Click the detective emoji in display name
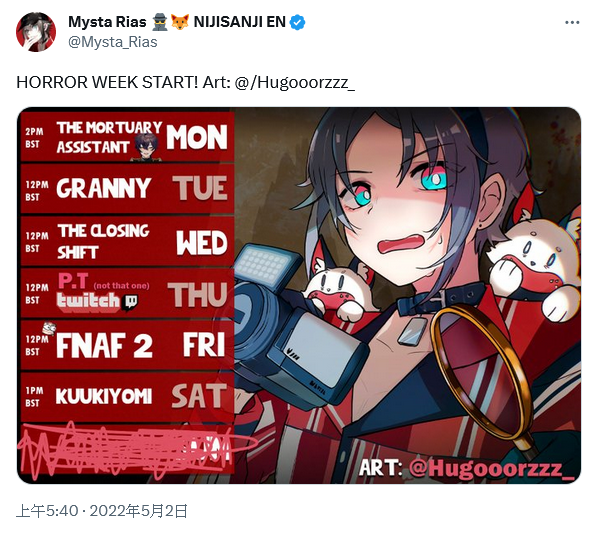 (x=159, y=22)
